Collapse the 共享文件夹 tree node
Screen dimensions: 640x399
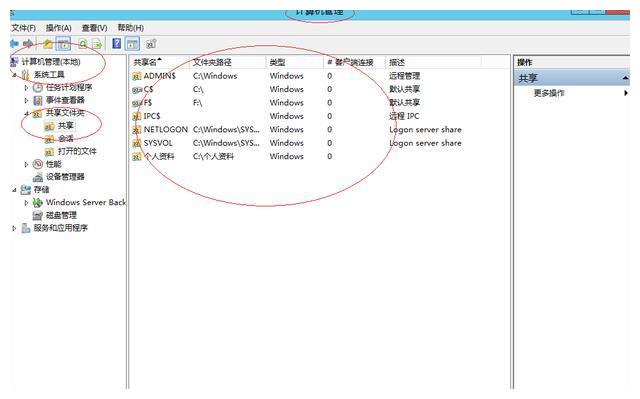(x=27, y=113)
